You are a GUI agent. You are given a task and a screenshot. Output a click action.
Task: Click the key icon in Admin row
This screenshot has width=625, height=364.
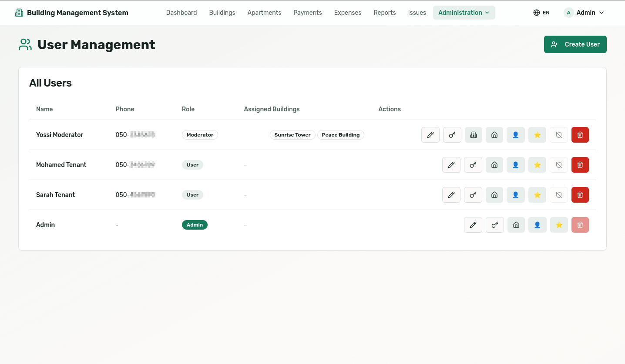(494, 225)
